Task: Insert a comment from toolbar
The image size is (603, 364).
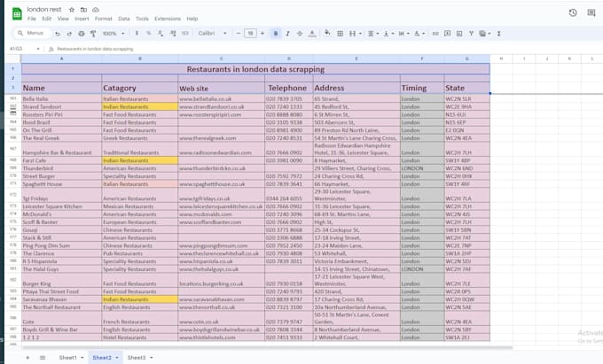Action: point(447,34)
